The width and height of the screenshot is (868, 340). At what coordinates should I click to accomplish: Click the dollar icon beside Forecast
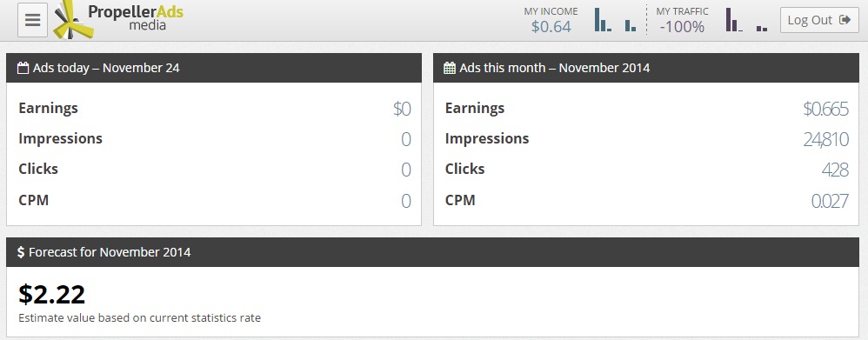[x=21, y=252]
